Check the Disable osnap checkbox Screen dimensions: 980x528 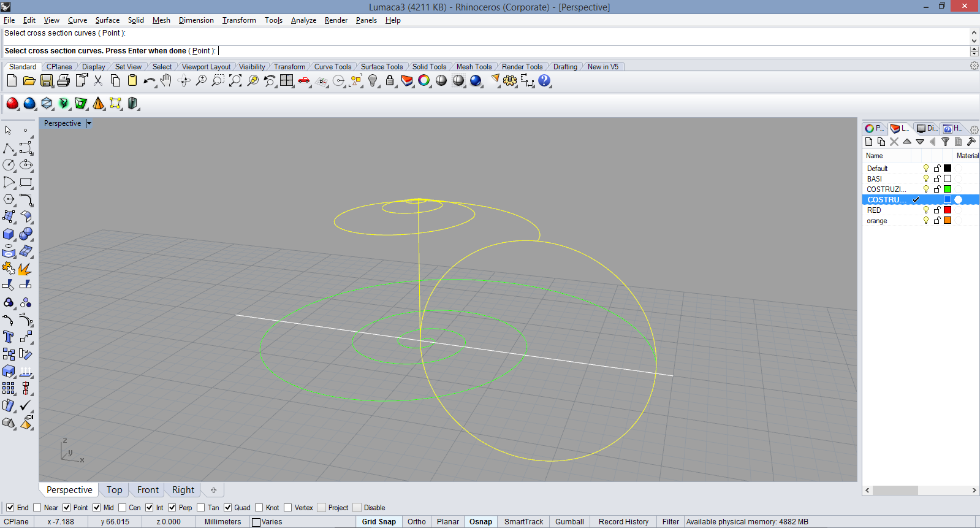[357, 508]
